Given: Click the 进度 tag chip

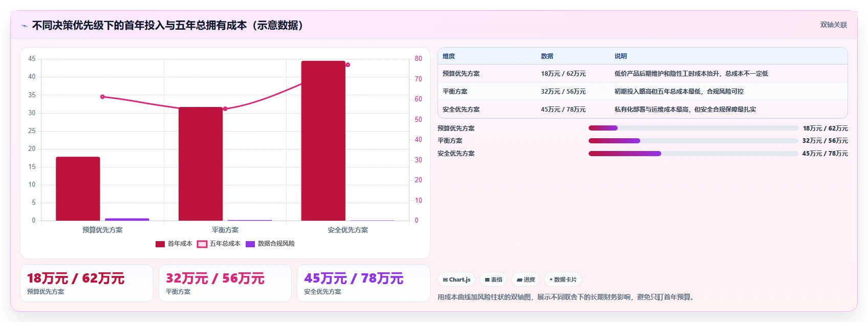Looking at the screenshot, I should 526,280.
